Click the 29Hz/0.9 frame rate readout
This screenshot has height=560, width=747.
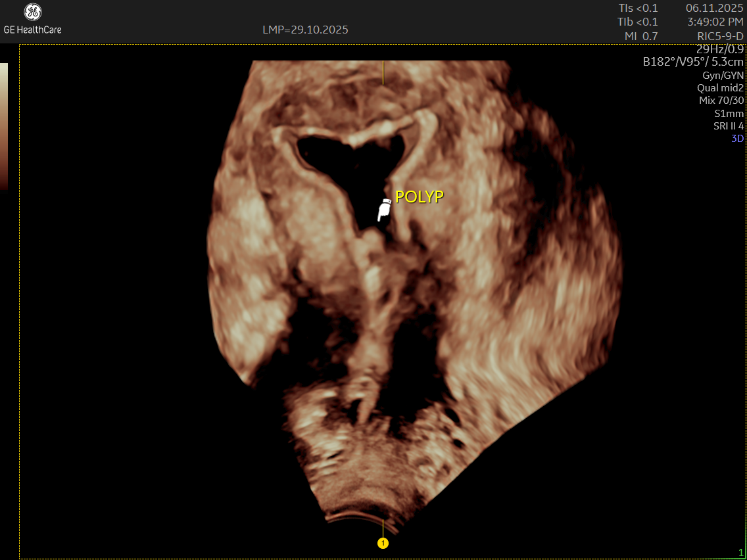pos(720,49)
